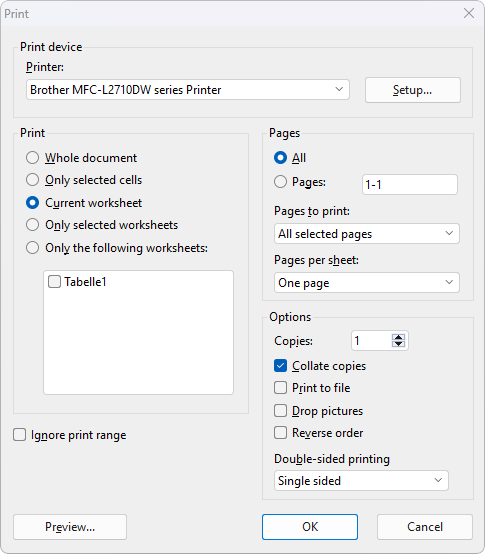Viewport: 485px width, 554px height.
Task: Click the Preview button
Action: pyautogui.click(x=70, y=527)
